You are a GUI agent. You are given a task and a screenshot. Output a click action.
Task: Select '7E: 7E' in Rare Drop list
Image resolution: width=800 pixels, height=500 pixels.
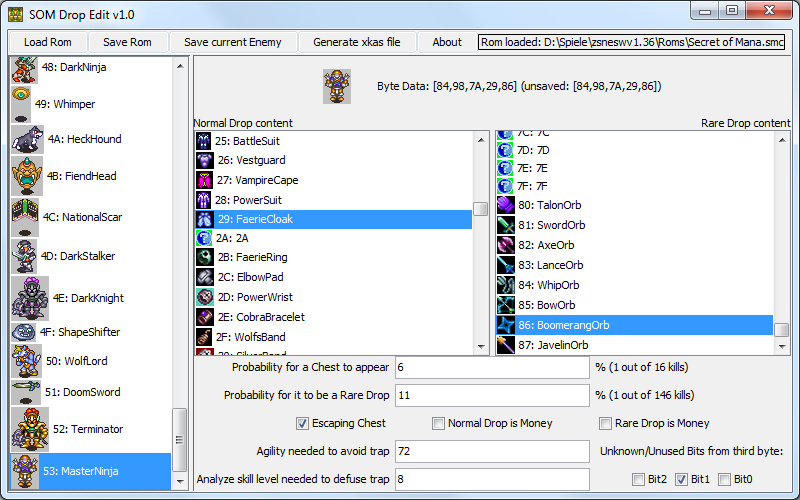[635, 168]
